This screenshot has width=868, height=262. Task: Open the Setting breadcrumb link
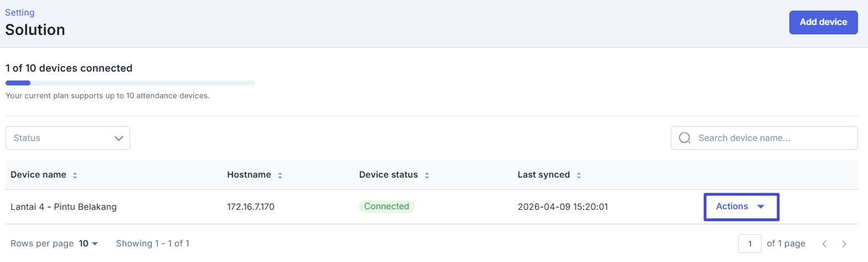[x=19, y=12]
